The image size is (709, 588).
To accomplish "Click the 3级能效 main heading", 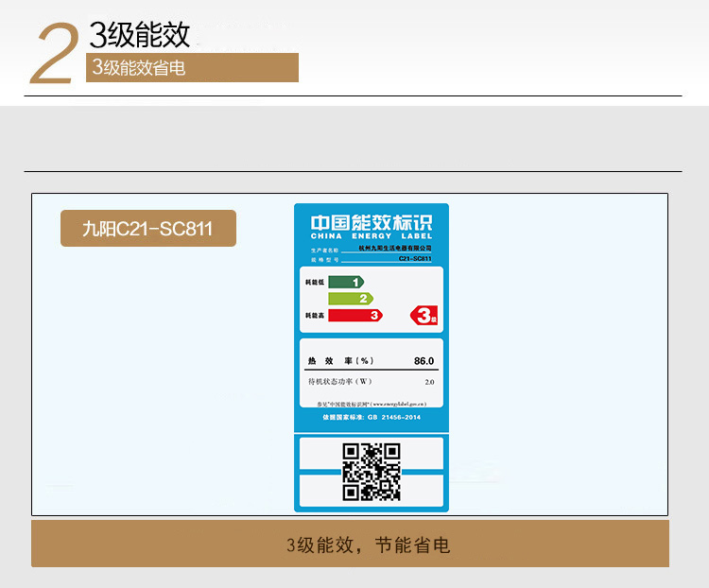I will [x=139, y=34].
